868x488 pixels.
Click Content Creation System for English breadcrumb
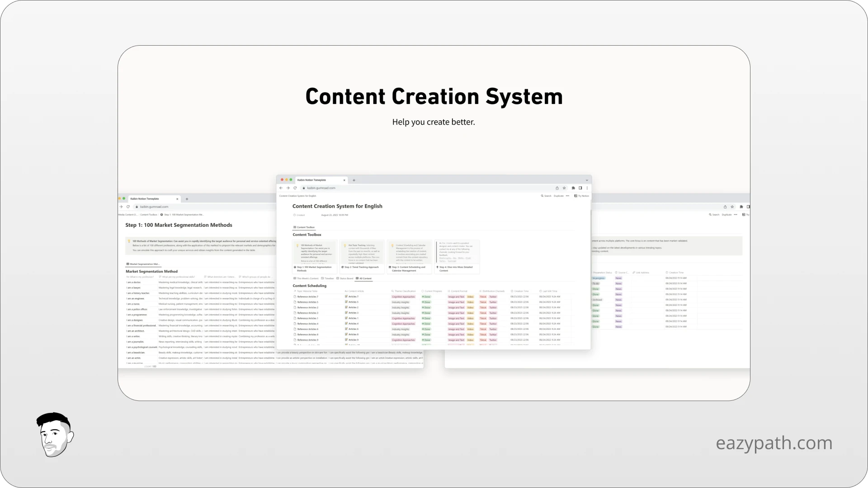click(298, 196)
